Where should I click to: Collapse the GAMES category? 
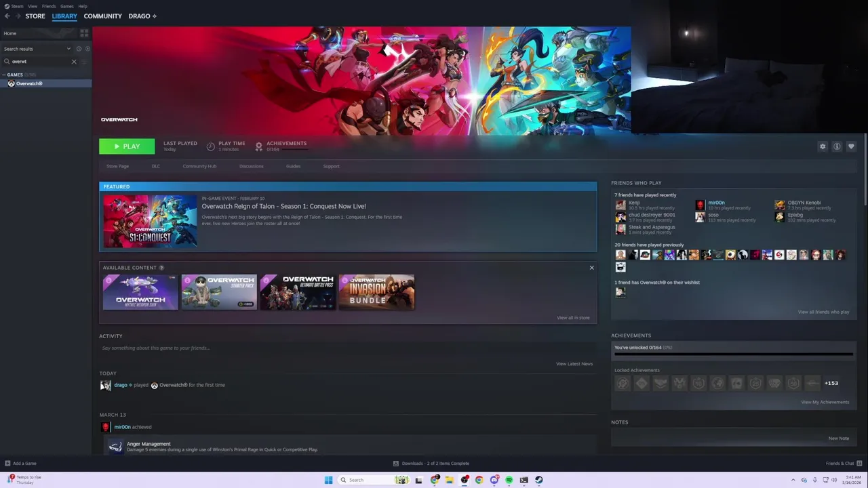(3, 75)
